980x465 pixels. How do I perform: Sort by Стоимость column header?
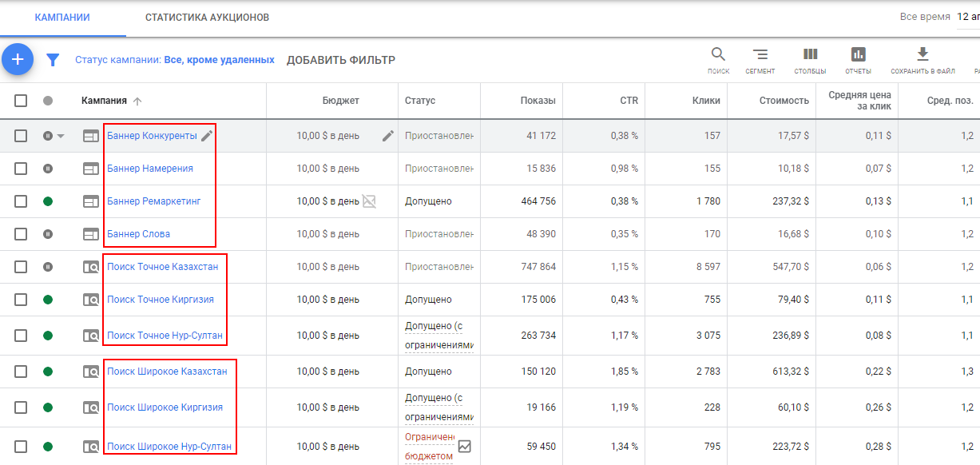784,101
